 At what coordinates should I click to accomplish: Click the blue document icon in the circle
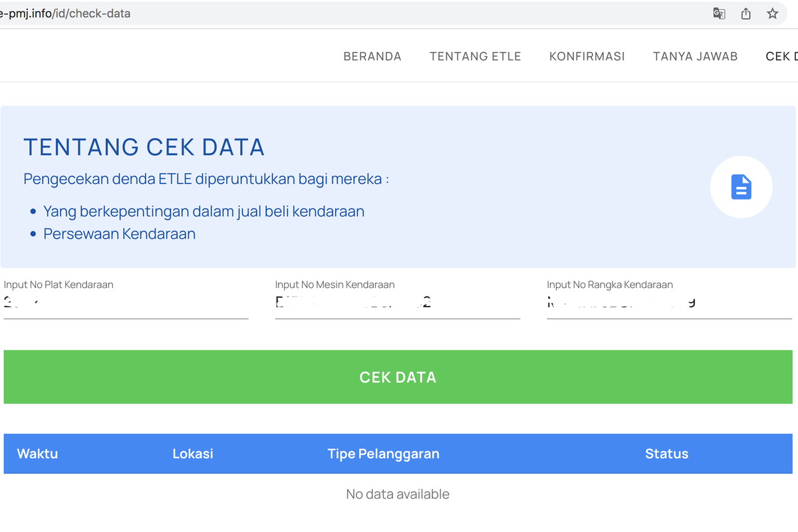coord(741,187)
